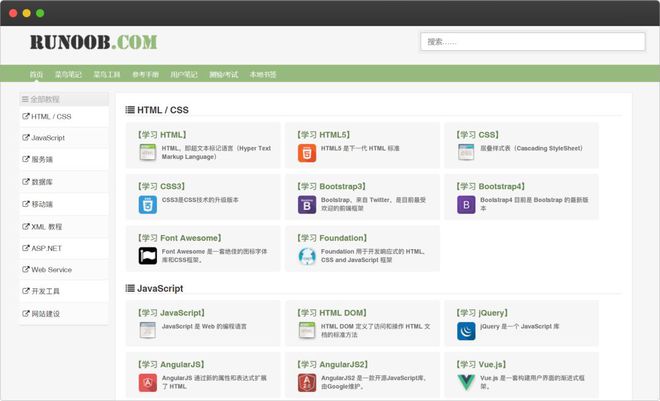Select 服务端 in the sidebar
This screenshot has height=401, width=660.
pyautogui.click(x=64, y=159)
